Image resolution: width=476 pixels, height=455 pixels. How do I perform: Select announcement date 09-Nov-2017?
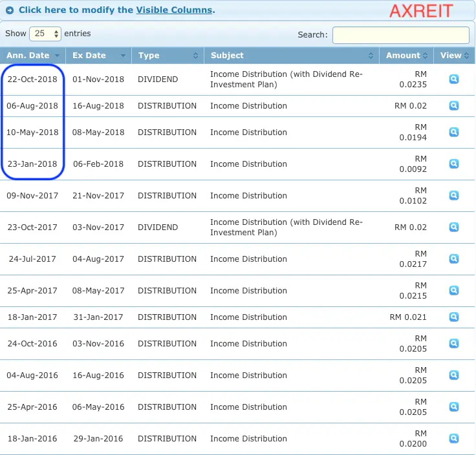(32, 195)
